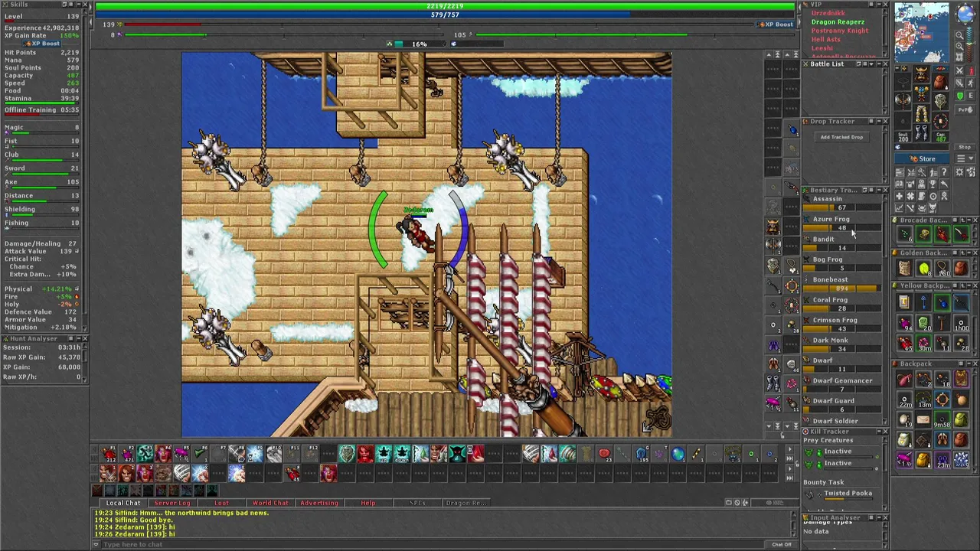The height and width of the screenshot is (551, 980).
Task: Click the armor equipment slot
Action: pyautogui.click(x=921, y=93)
